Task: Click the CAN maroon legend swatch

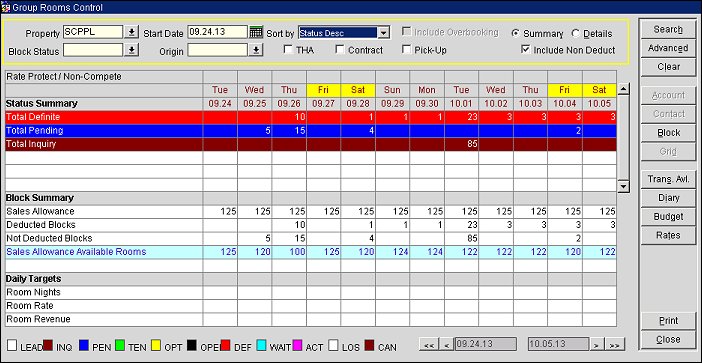Action: tap(369, 345)
